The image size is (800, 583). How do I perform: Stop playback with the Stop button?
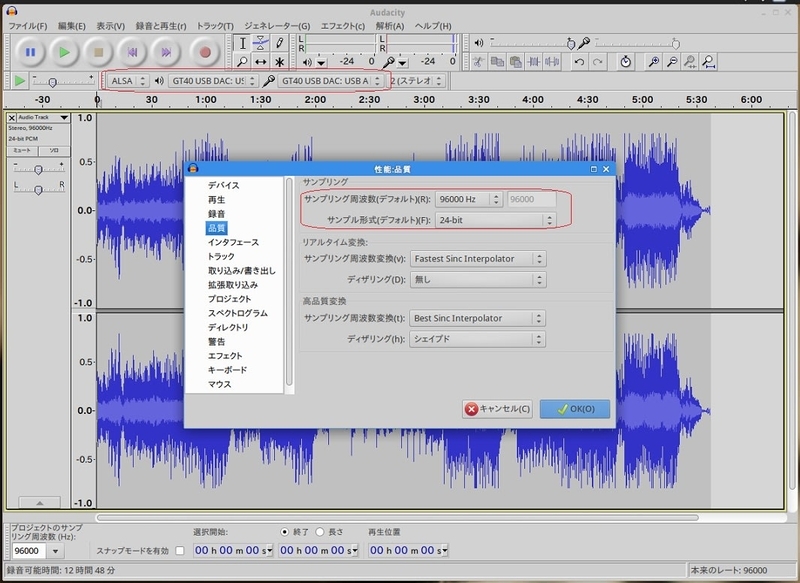98,52
